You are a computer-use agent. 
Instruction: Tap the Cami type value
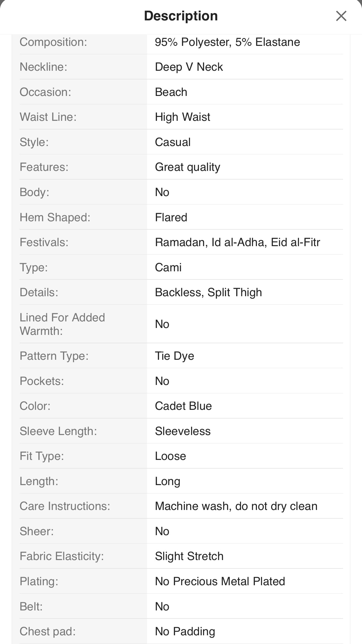tap(168, 267)
